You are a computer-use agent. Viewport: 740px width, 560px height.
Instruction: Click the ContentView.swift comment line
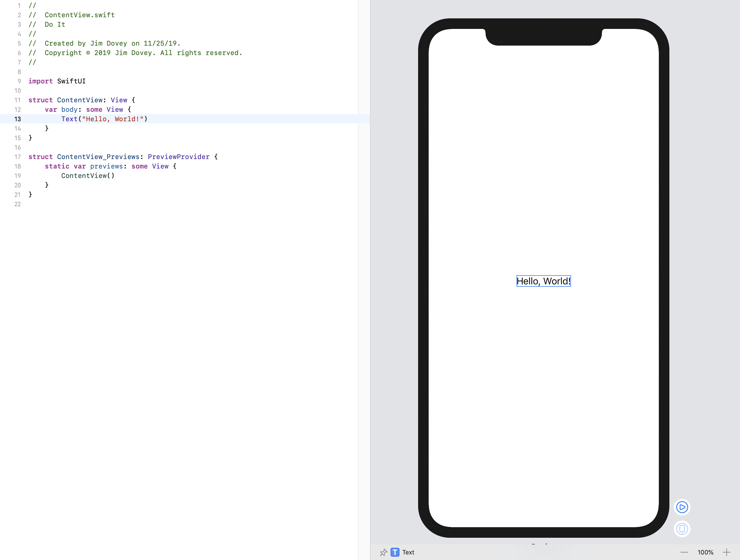(x=79, y=15)
